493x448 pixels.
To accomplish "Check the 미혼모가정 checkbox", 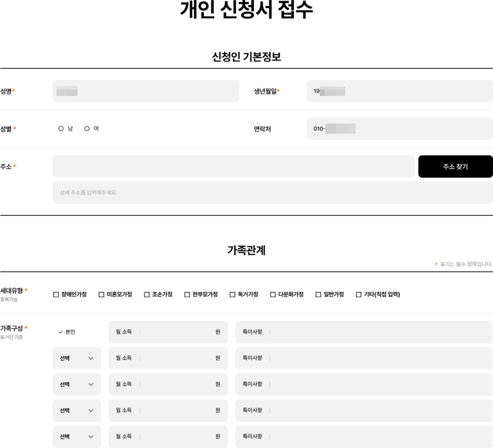I will 102,294.
